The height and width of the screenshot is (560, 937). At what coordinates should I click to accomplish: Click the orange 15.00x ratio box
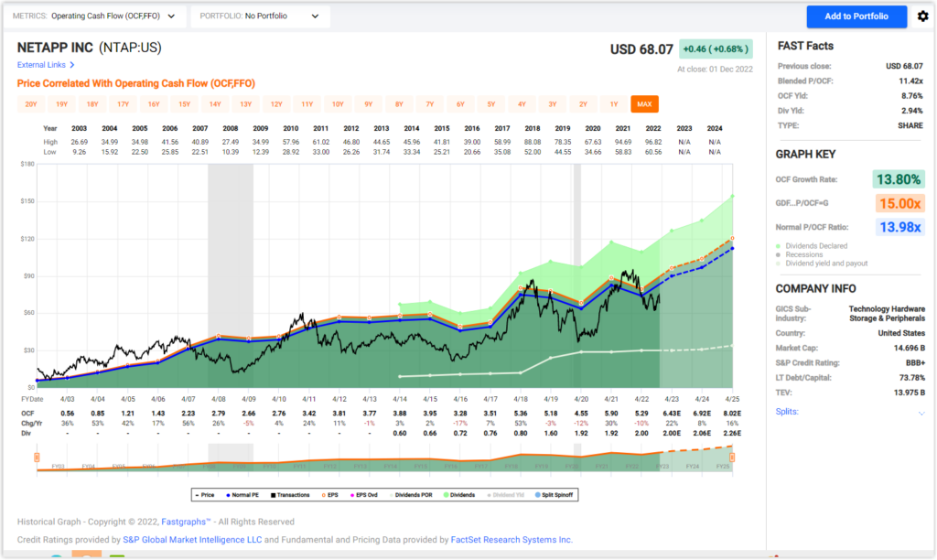(900, 203)
